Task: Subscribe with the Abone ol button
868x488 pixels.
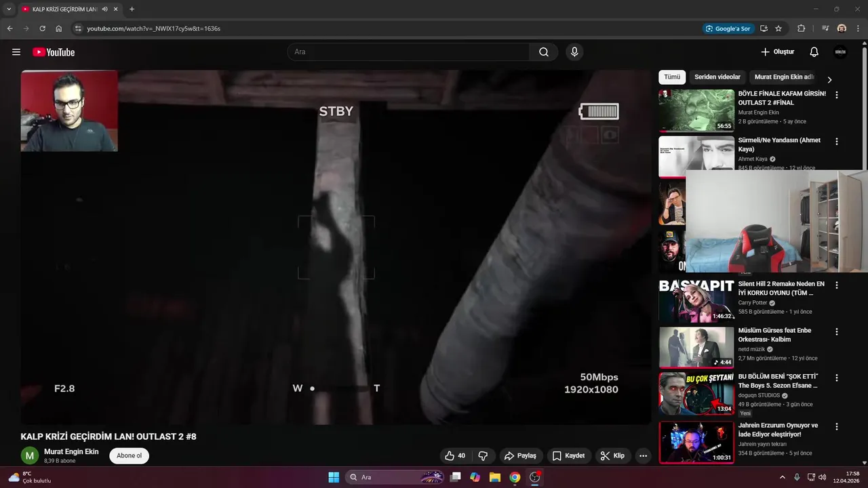Action: (x=129, y=455)
